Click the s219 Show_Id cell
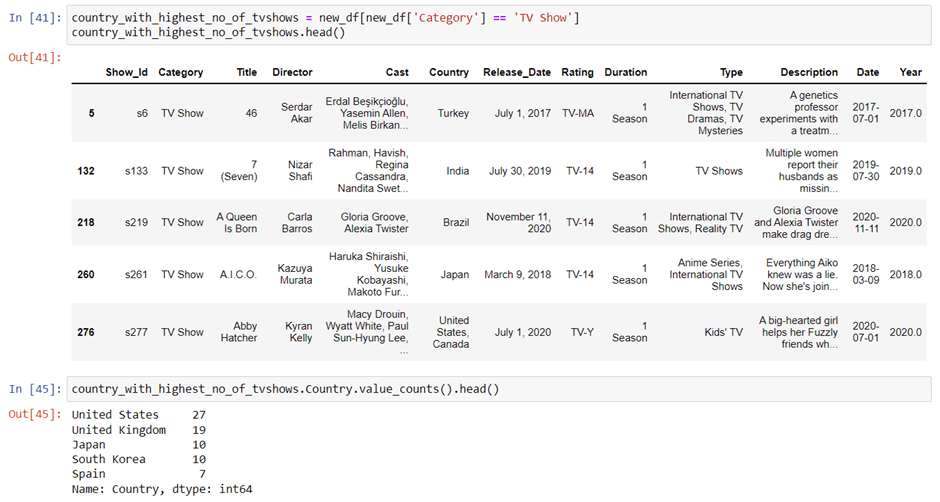This screenshot has height=502, width=940. [x=136, y=223]
